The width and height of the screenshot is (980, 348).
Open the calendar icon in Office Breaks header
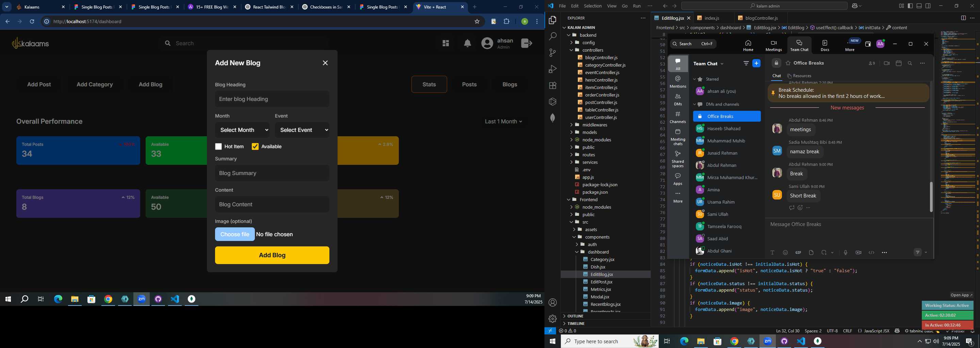(x=899, y=64)
